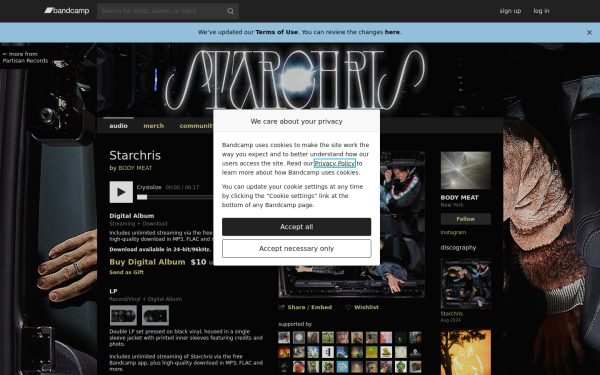Open the Terms of Use link in banner
600x375 pixels.
click(x=276, y=32)
